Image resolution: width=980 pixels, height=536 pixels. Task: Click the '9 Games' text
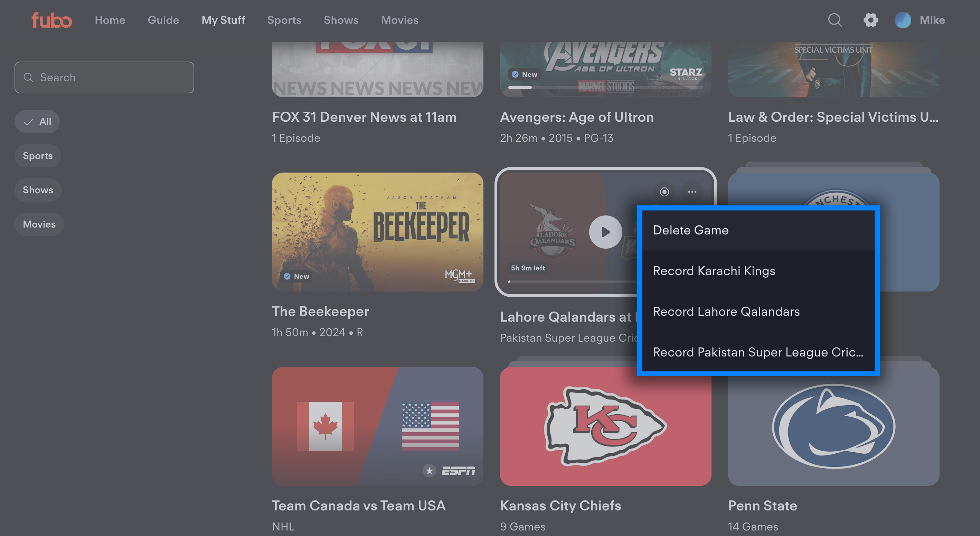click(522, 526)
